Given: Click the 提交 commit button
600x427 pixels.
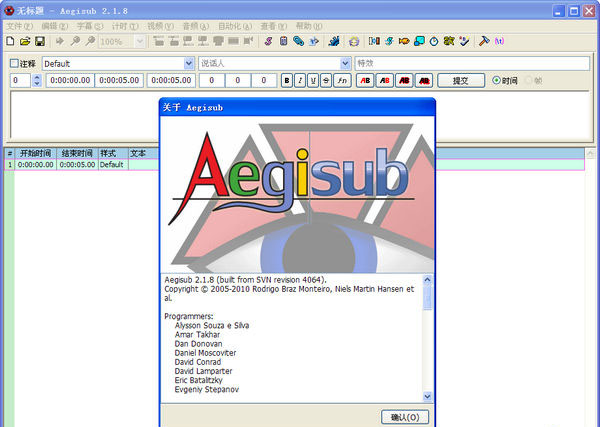Looking at the screenshot, I should [x=461, y=80].
